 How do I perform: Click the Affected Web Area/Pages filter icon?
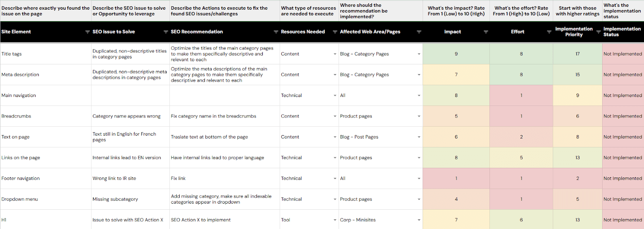[x=419, y=32]
